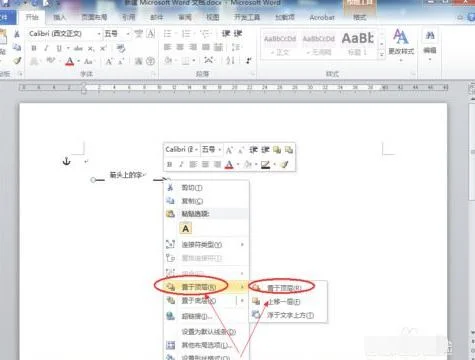This screenshot has height=360, width=475.
Task: Open the font group dialog launcher
Action: (154, 74)
